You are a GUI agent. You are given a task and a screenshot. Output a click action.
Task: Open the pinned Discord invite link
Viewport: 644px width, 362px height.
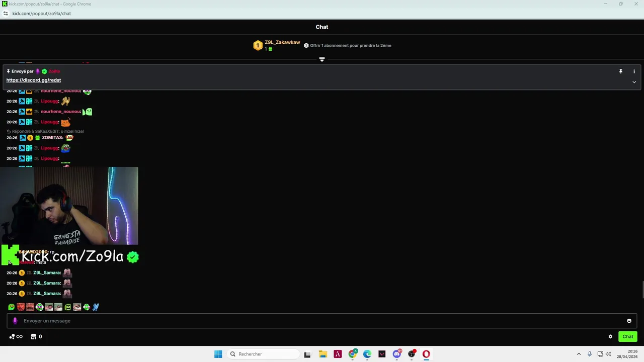pyautogui.click(x=34, y=80)
